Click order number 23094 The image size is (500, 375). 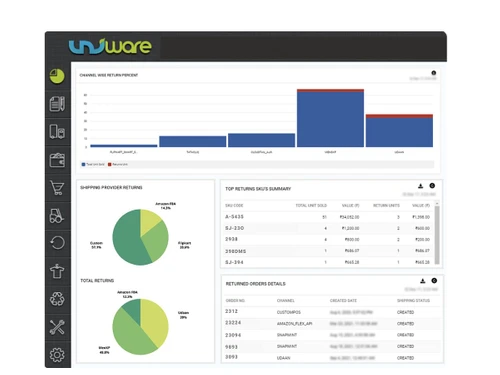pyautogui.click(x=233, y=335)
